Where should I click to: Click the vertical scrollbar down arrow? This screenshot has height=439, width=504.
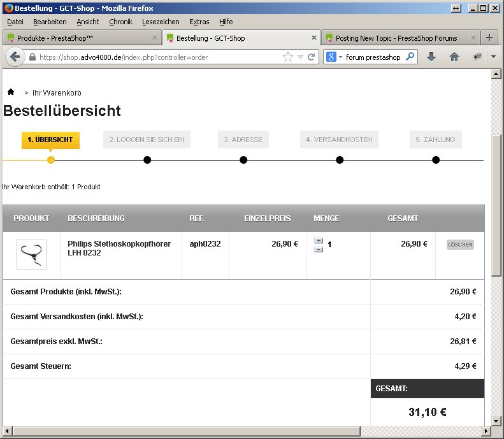(x=496, y=421)
